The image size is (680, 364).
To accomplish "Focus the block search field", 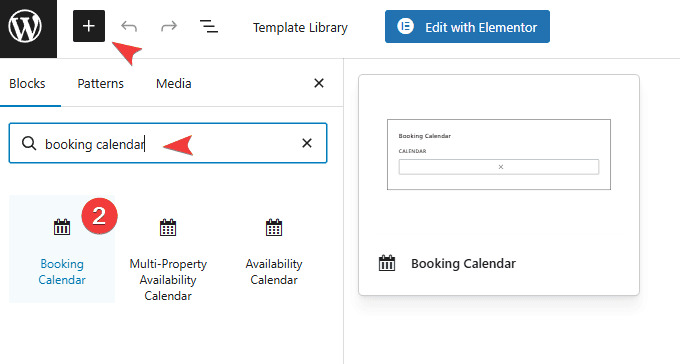I will (x=168, y=143).
